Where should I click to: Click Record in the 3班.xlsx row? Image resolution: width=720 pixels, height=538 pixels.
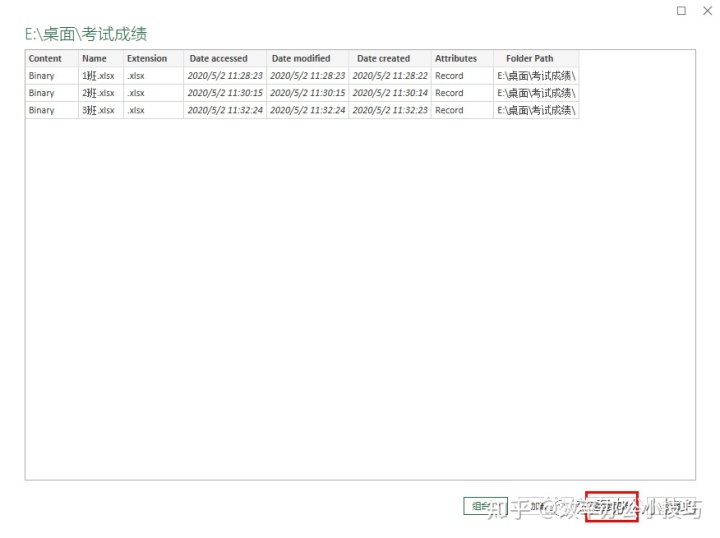click(449, 110)
